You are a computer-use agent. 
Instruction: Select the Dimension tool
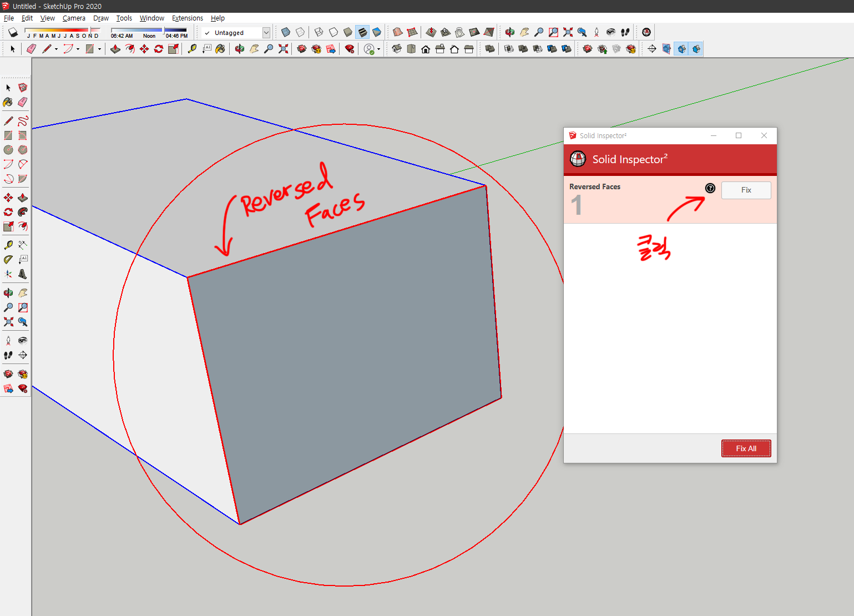click(23, 245)
